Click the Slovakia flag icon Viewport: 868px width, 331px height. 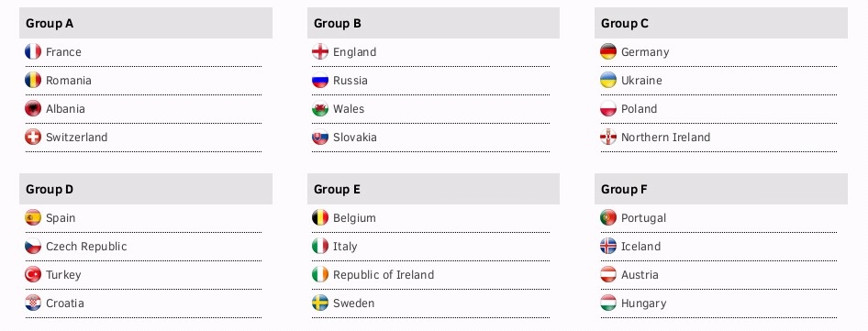click(320, 137)
